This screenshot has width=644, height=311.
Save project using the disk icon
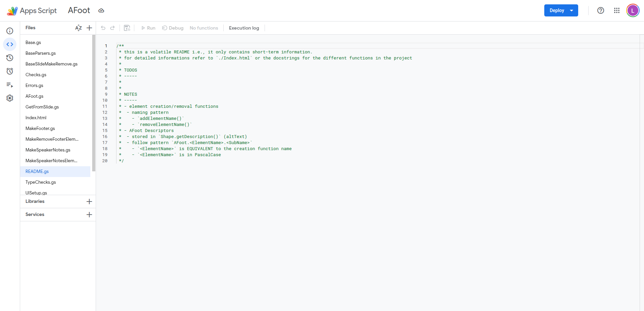[x=127, y=28]
